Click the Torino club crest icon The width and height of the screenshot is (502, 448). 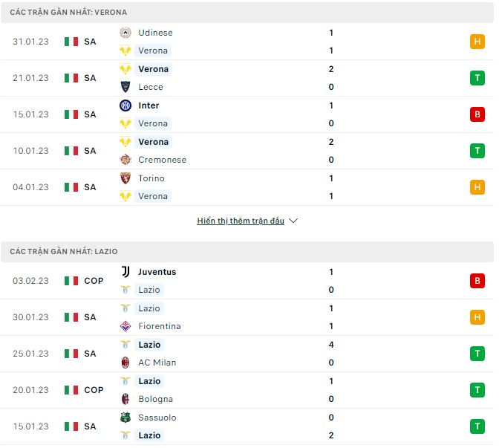125,178
